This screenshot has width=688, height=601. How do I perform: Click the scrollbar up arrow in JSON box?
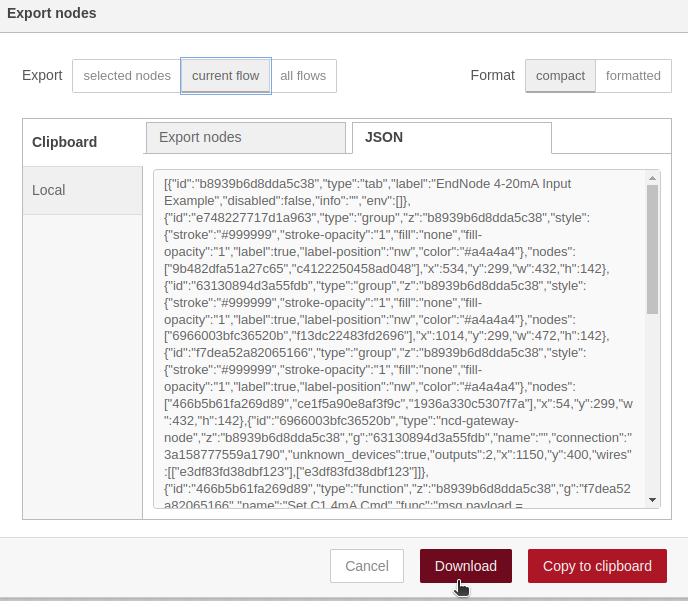tap(653, 179)
